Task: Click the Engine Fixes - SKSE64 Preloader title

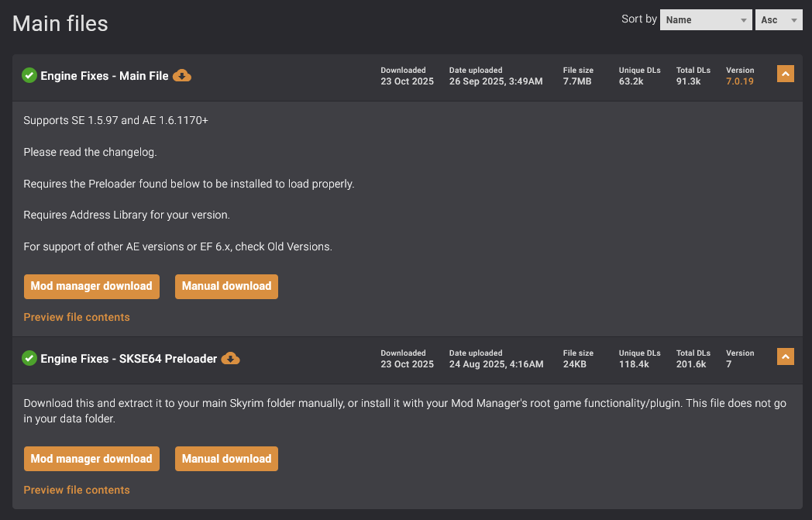Action: tap(129, 358)
